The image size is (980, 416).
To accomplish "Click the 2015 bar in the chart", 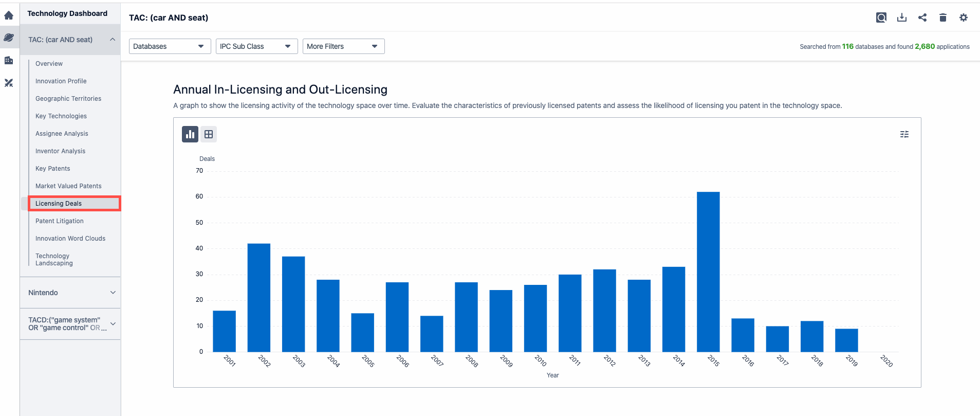I will [x=708, y=272].
